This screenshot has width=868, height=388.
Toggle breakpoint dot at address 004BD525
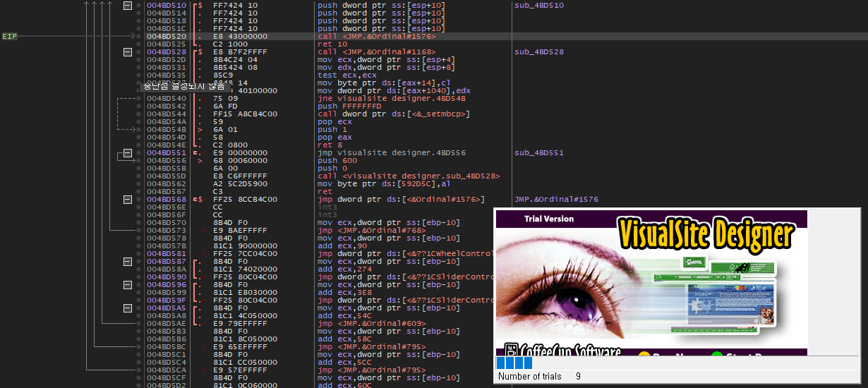click(139, 44)
